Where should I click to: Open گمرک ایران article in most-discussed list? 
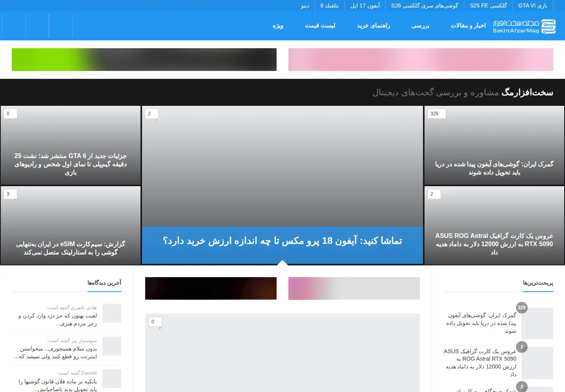tap(481, 323)
